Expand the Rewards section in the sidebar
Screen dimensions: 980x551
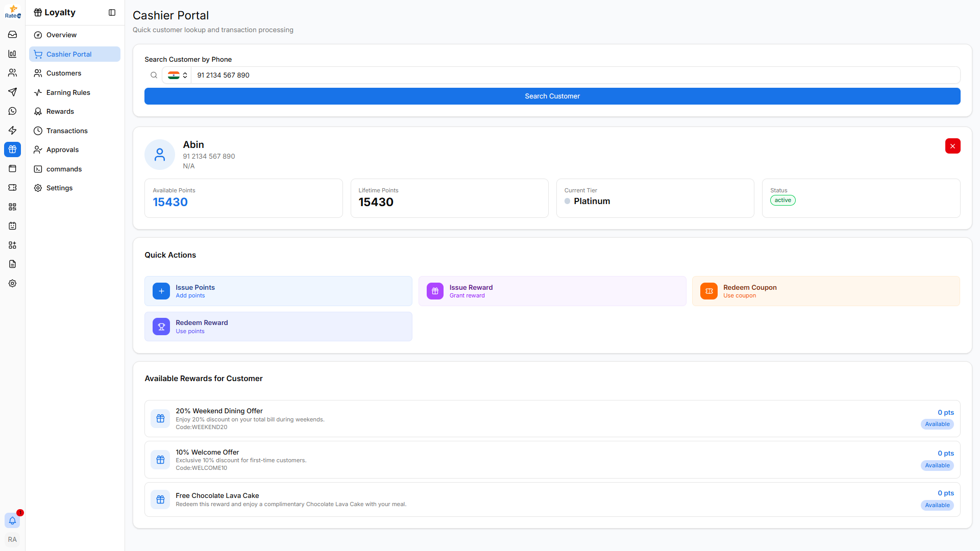[60, 111]
